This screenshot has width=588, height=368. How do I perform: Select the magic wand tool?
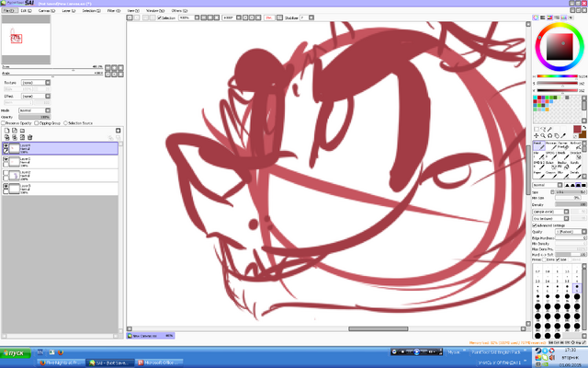point(549,129)
